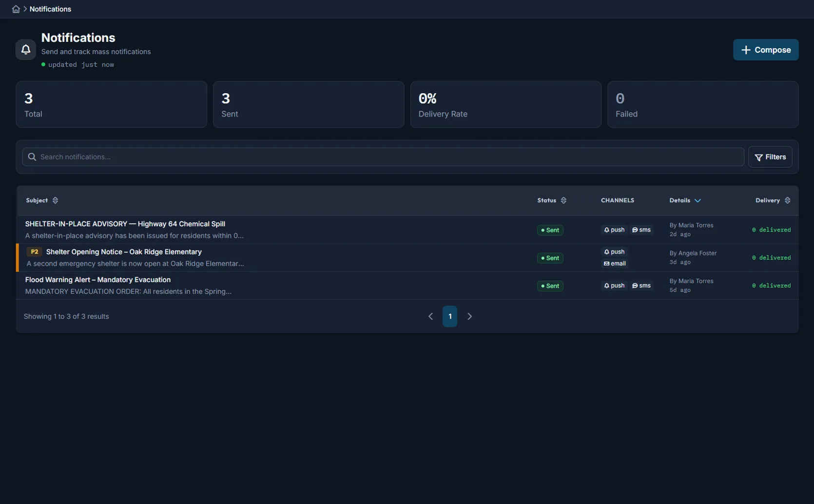The height and width of the screenshot is (504, 814).
Task: Click push channel badge in Oak Ridge row
Action: 614,252
